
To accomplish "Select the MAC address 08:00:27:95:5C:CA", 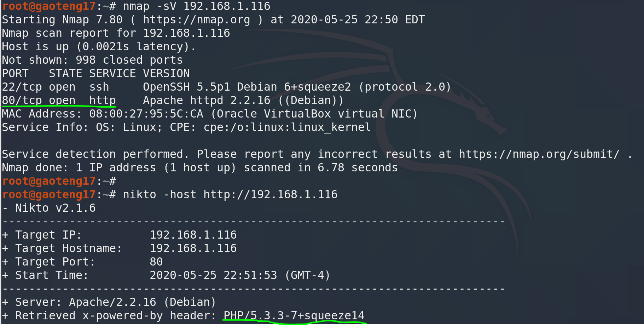I will 146,114.
